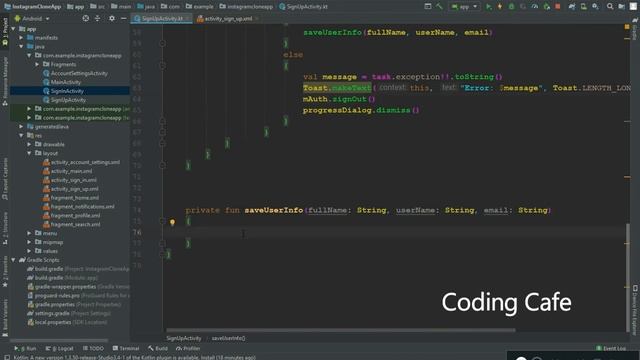The width and height of the screenshot is (640, 360).
Task: Open the Profile app gauge icon
Action: (535, 7)
